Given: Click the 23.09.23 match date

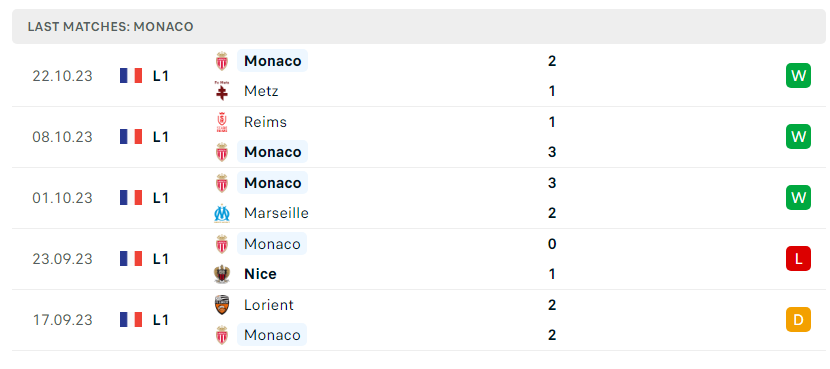Looking at the screenshot, I should [x=62, y=259].
